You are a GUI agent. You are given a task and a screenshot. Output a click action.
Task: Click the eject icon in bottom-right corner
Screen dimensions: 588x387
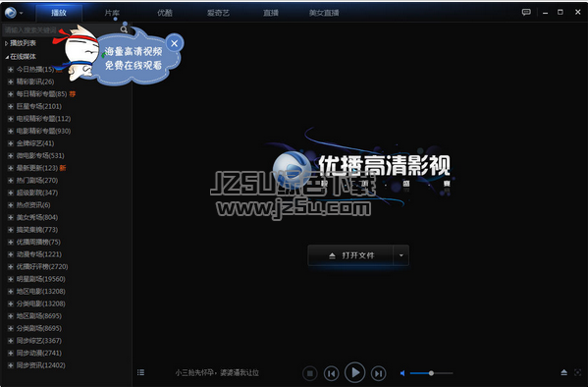click(564, 372)
